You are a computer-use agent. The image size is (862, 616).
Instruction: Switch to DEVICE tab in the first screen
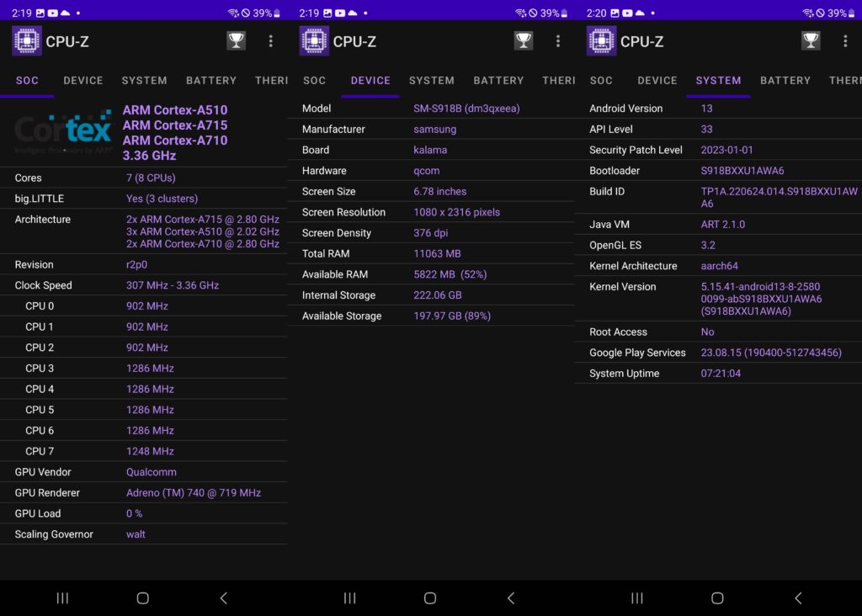pos(83,81)
